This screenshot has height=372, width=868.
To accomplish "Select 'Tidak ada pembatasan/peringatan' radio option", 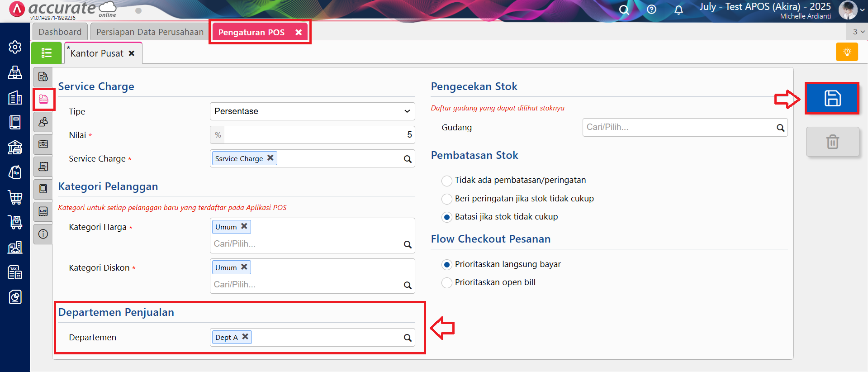I will tap(447, 181).
